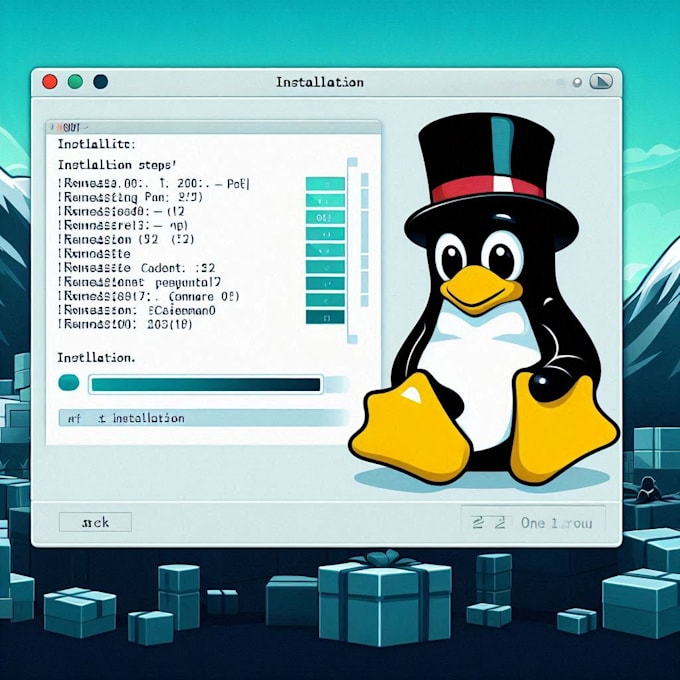Click the Tux penguin mascot image
680x680 pixels.
[484, 299]
